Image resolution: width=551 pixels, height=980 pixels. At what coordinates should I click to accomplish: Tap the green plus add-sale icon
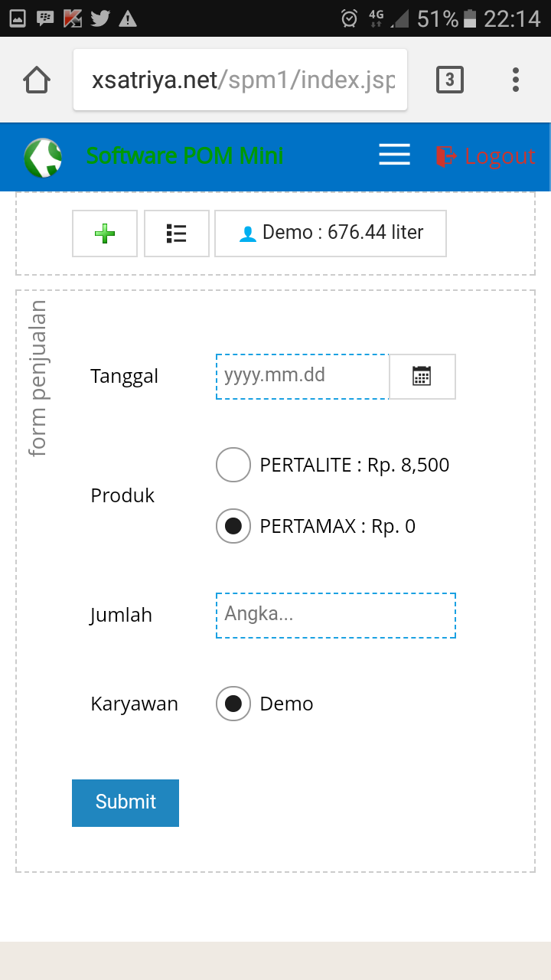105,234
